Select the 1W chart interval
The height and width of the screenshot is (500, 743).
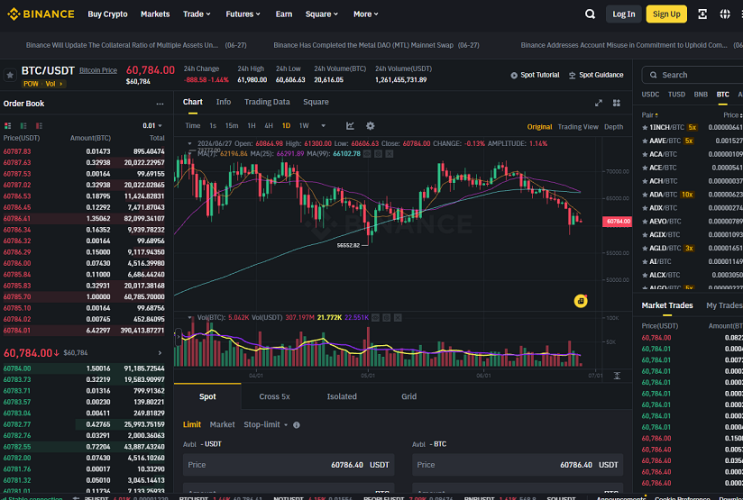coord(304,126)
